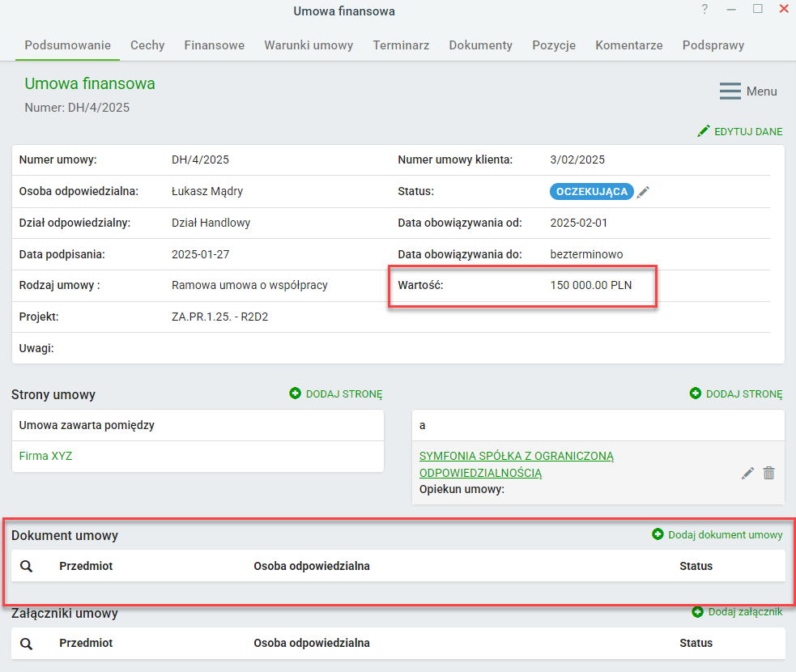Screen dimensions: 796x672
Task: Click the name Łukasz Mądry
Action: pos(207,191)
